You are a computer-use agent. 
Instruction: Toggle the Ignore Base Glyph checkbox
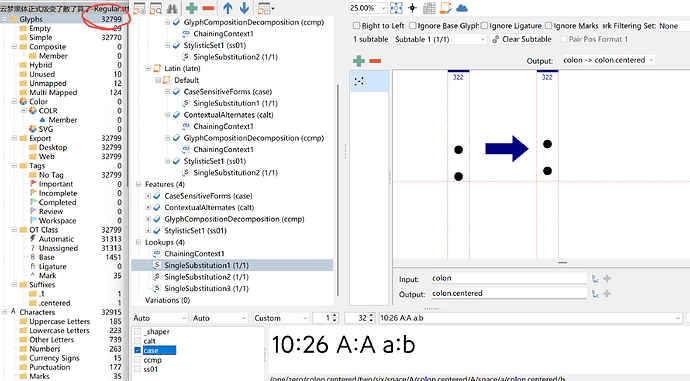pos(412,26)
